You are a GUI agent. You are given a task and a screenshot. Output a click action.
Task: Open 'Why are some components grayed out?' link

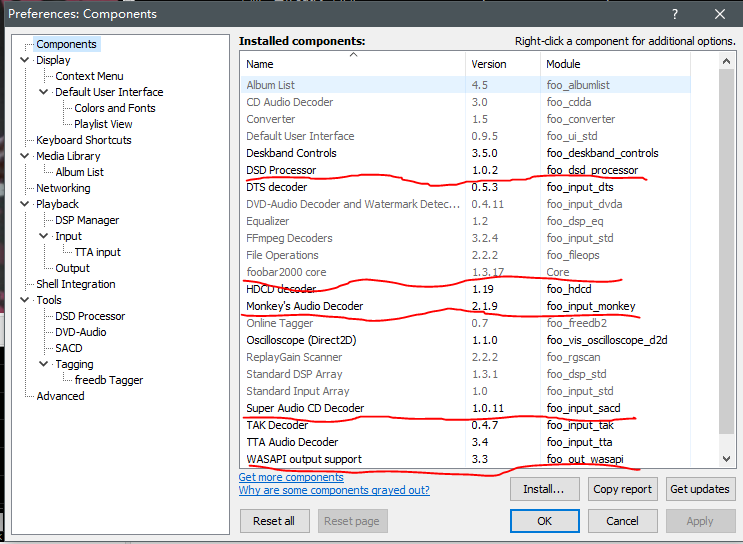click(x=334, y=490)
